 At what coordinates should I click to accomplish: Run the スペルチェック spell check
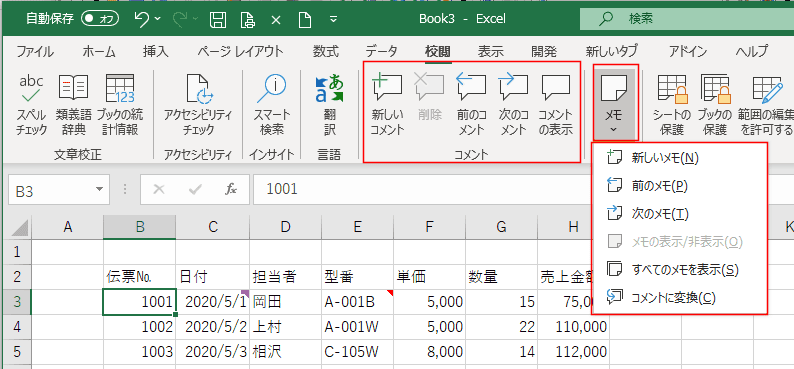31,105
